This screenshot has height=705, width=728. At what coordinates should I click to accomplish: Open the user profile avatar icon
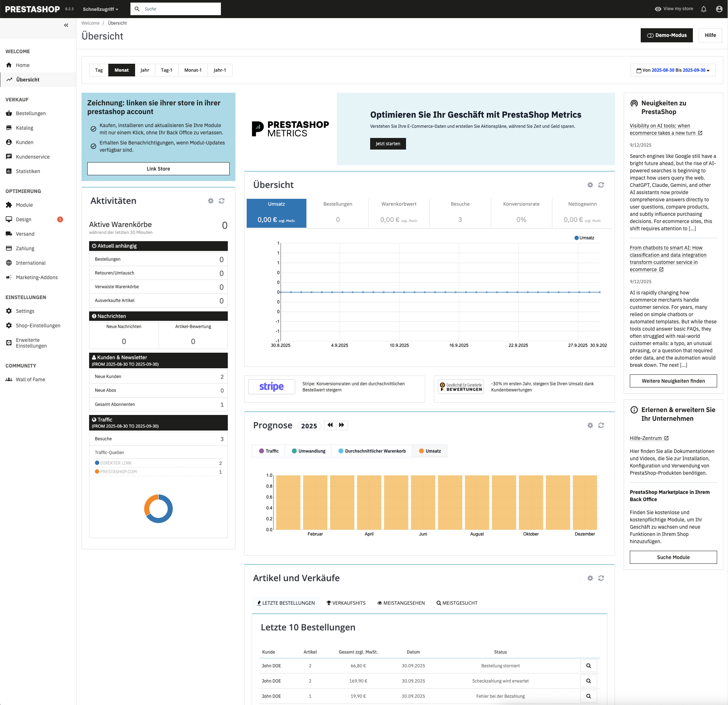(x=719, y=9)
